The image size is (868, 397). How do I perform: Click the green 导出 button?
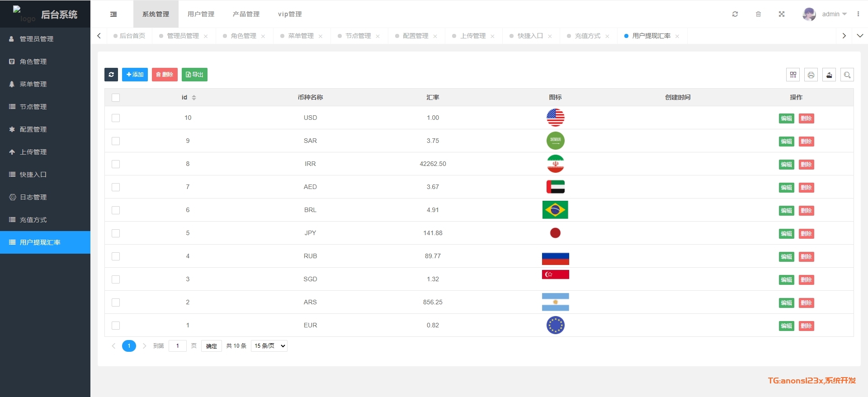pos(194,75)
